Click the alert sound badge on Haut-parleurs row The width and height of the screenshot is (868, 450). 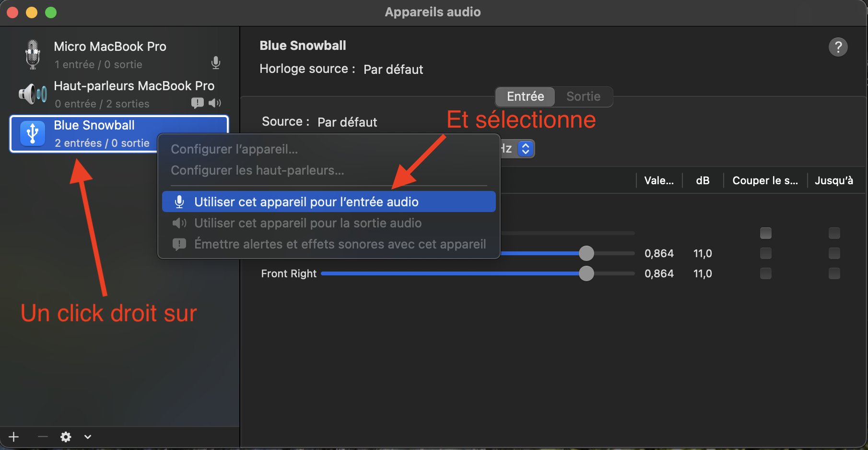click(197, 103)
